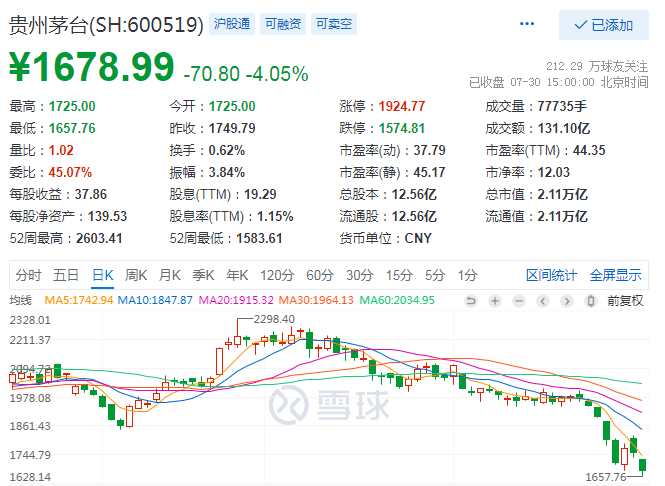
Task: Click the MA30:1964.13 indicator label
Action: pyautogui.click(x=316, y=300)
